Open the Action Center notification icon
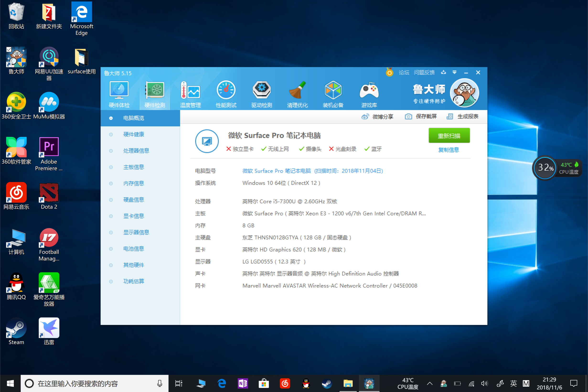Image resolution: width=588 pixels, height=392 pixels. click(573, 383)
